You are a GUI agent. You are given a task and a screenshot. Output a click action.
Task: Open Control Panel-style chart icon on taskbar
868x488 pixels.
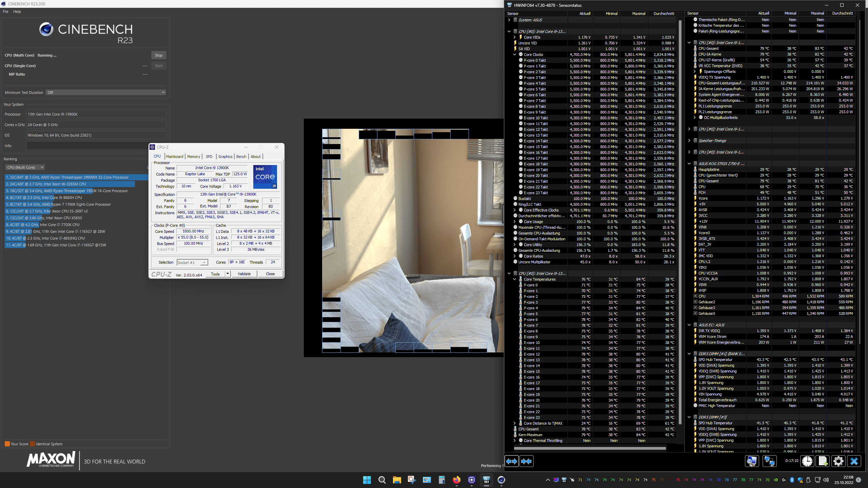(x=427, y=480)
